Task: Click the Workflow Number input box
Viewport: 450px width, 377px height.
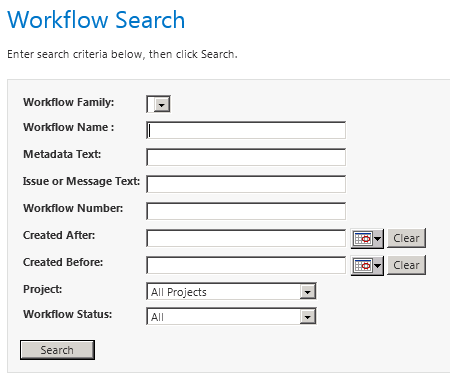Action: pos(246,211)
